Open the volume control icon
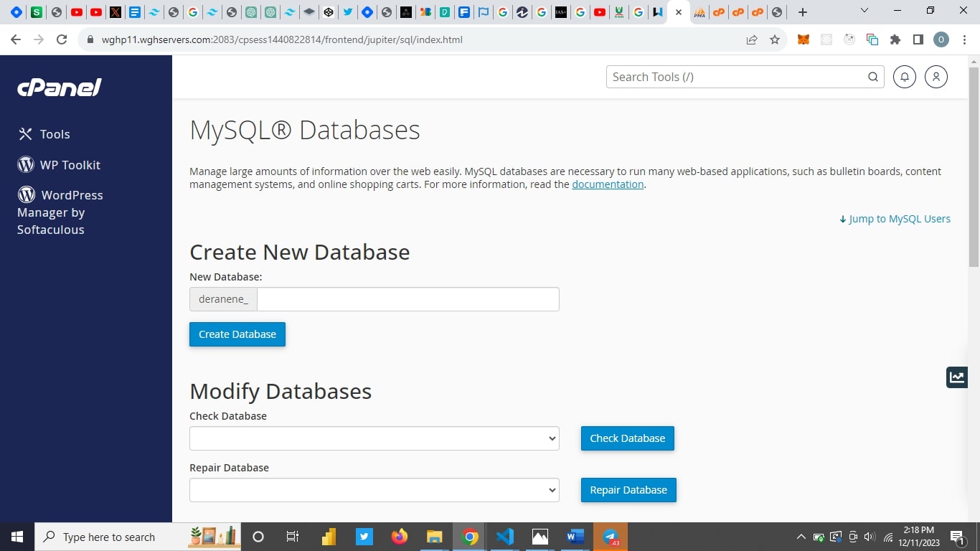Screen dimensions: 980x551 coord(870,537)
